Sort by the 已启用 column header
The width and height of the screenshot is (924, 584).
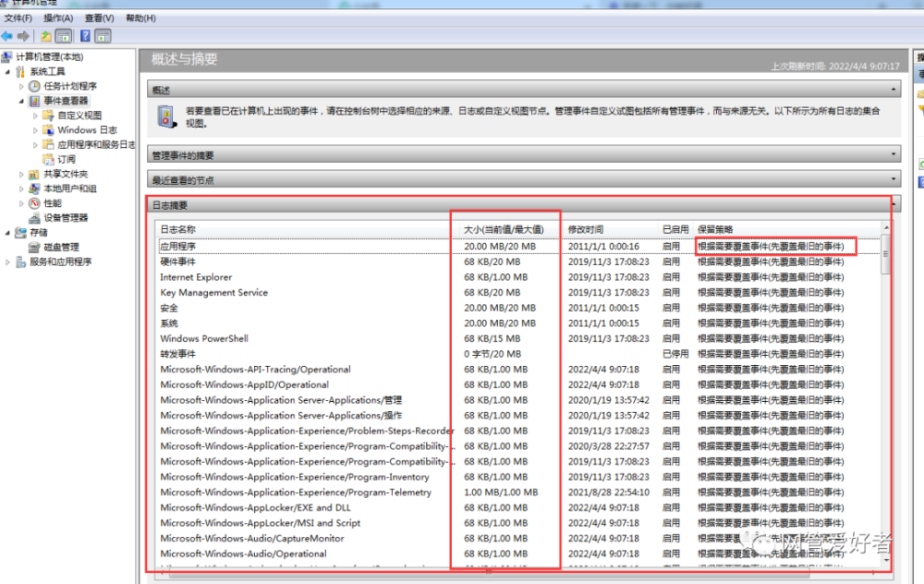click(x=675, y=229)
